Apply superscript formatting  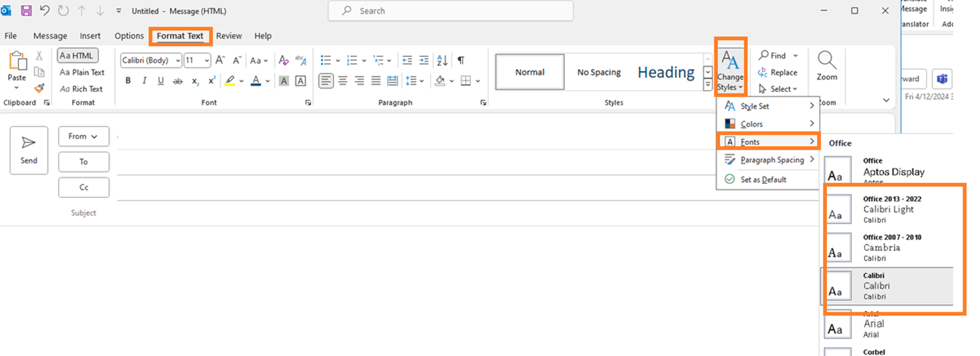[x=212, y=80]
